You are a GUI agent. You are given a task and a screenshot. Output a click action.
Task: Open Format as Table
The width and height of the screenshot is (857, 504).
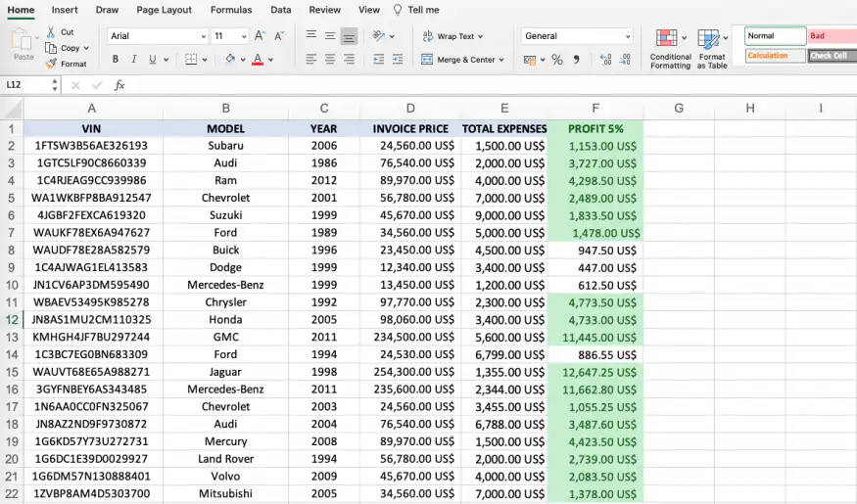712,49
